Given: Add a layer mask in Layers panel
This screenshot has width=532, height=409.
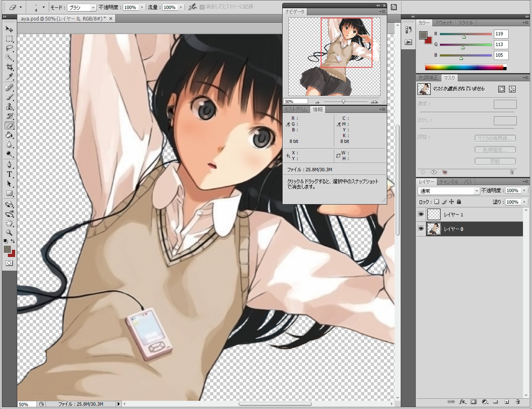Looking at the screenshot, I should tap(473, 402).
